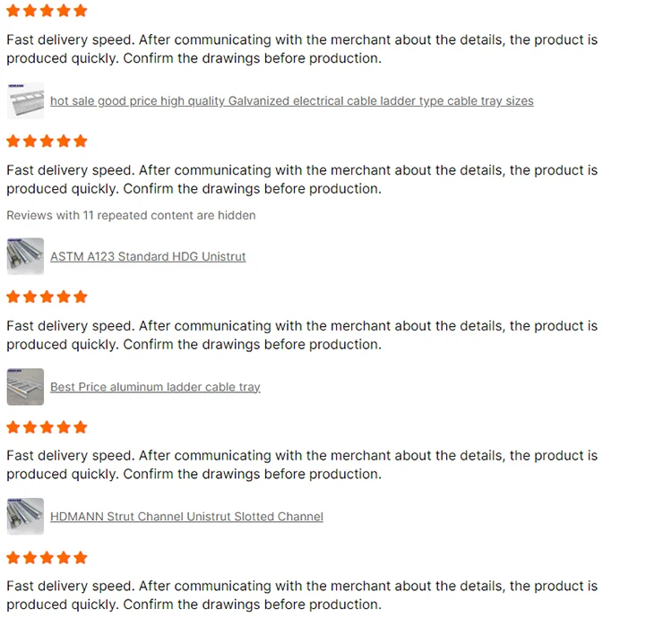
Task: Click the aluminum ladder cable tray thumbnail
Action: click(x=25, y=387)
